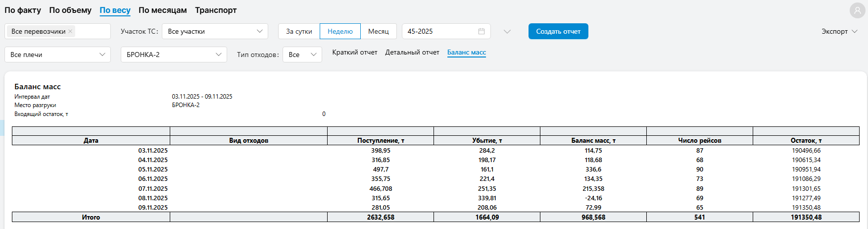Open the 'Детальный отчет' view
This screenshot has height=229, width=868.
coord(412,52)
